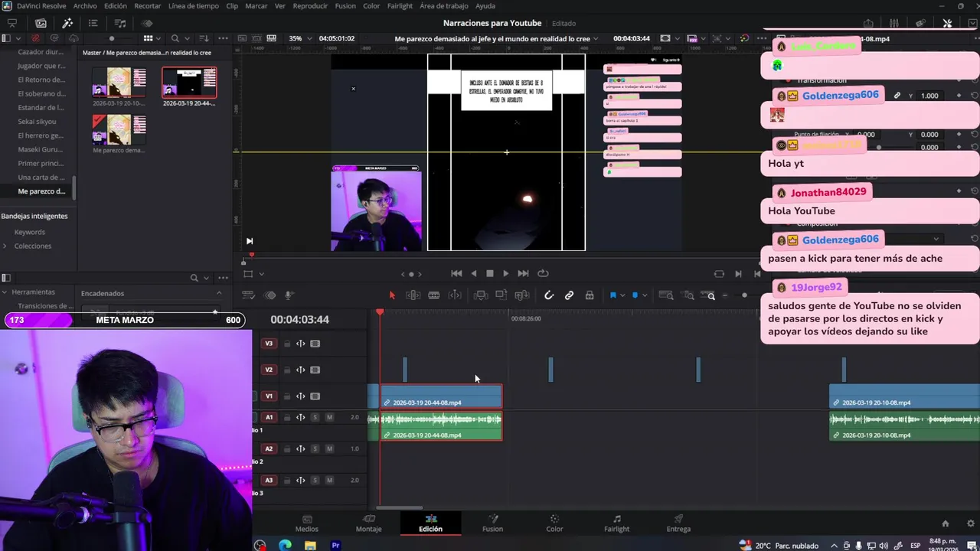Open File Explorer from the taskbar
This screenshot has height=551, width=980.
(x=310, y=546)
